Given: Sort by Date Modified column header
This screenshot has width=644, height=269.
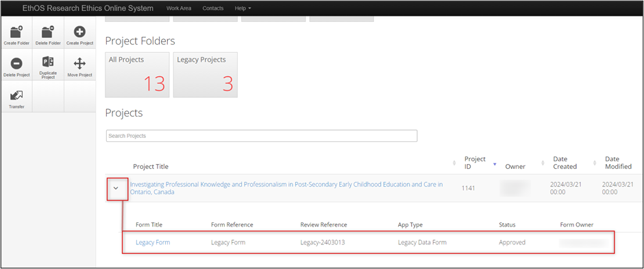Looking at the screenshot, I should pos(618,163).
